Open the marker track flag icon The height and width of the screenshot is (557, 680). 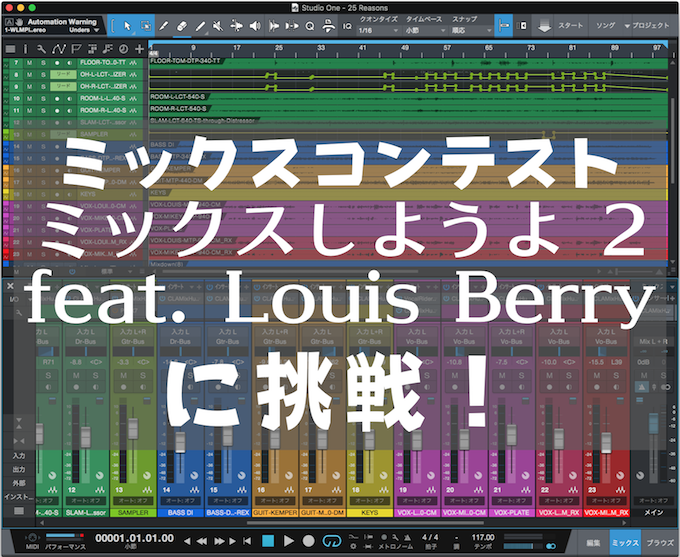pos(76,49)
